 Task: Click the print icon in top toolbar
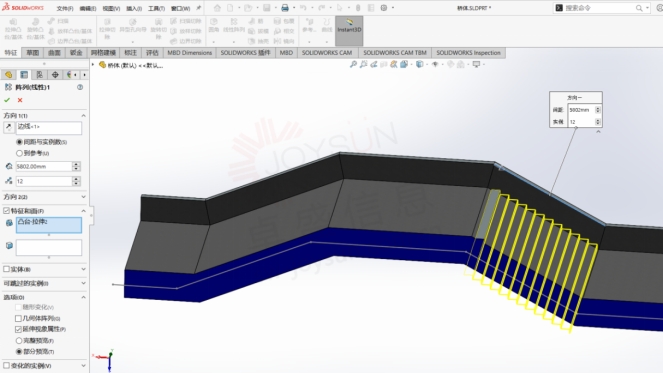(285, 8)
